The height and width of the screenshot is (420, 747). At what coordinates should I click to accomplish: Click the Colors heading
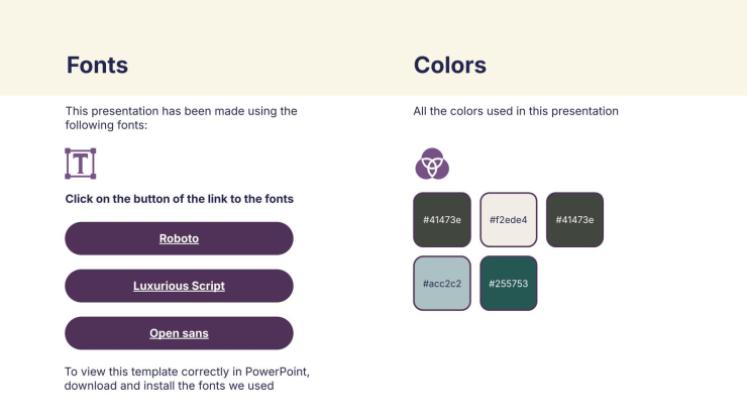click(450, 66)
